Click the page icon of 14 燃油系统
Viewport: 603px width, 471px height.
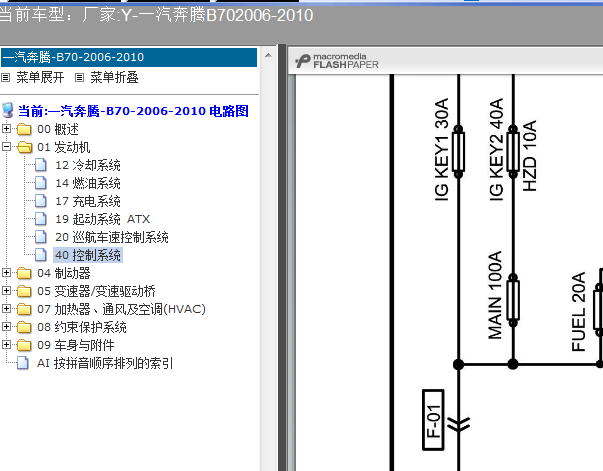(x=41, y=183)
